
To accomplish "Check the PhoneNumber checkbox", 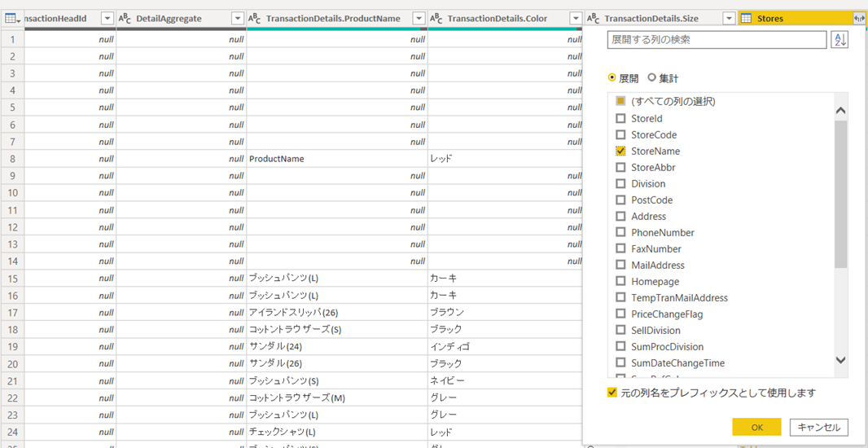I will point(620,233).
